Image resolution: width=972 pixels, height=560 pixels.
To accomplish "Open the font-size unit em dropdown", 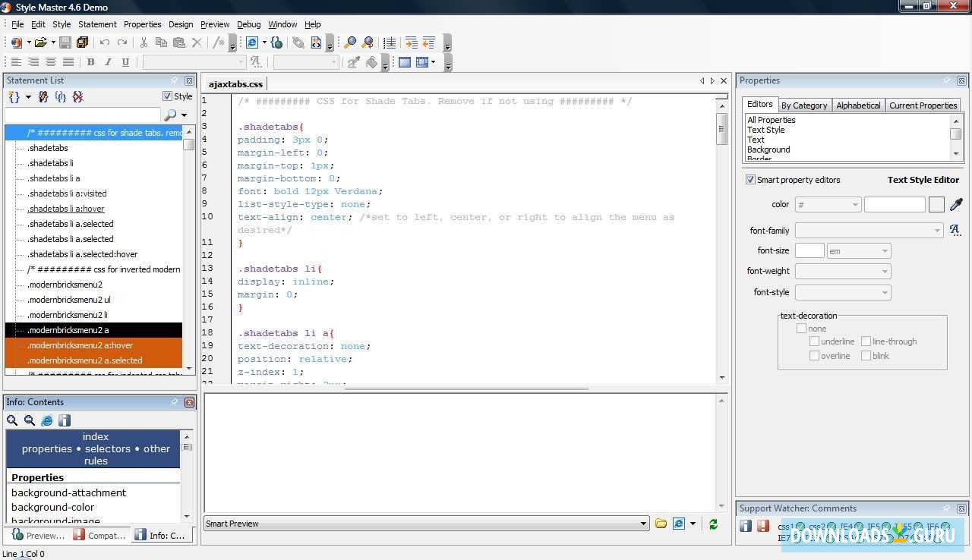I will pos(859,251).
